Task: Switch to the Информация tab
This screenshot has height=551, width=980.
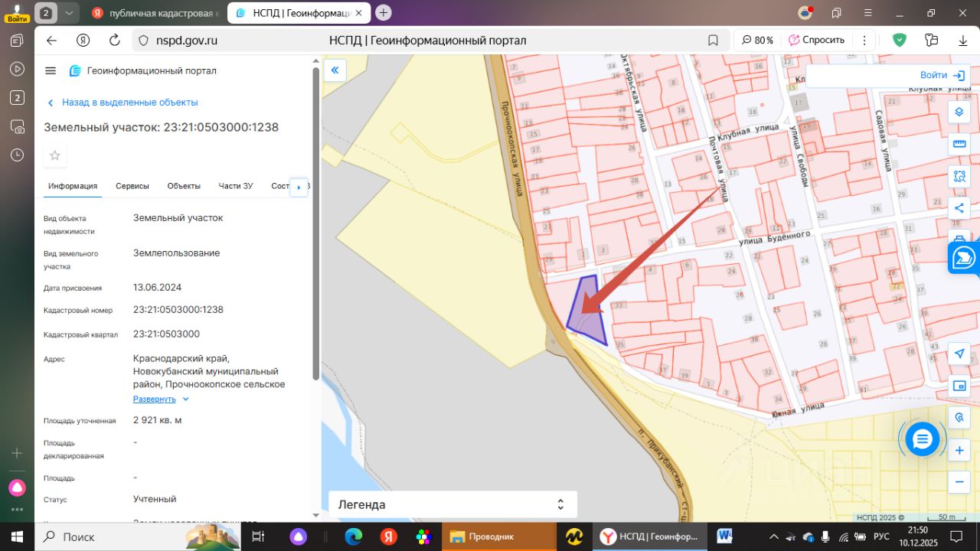Action: [73, 186]
